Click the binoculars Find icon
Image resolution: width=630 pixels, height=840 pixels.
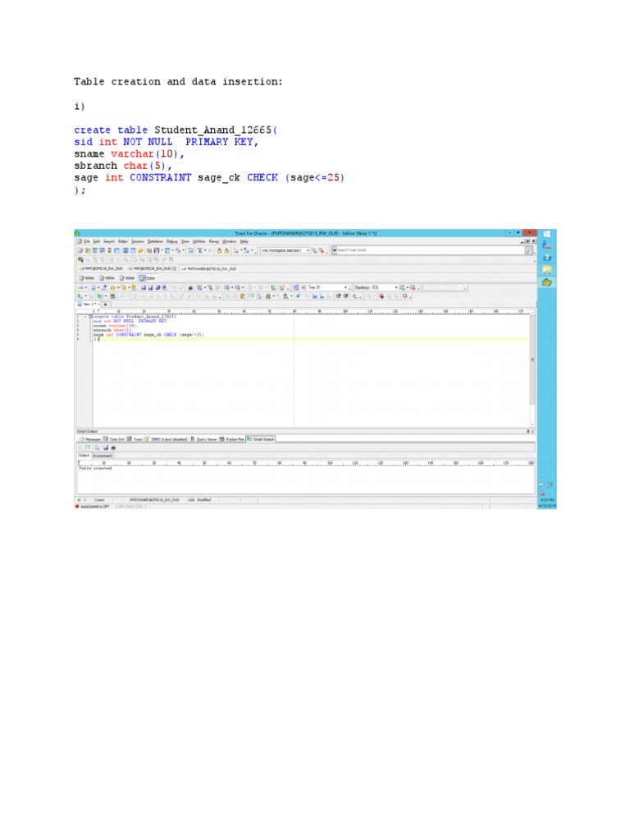[x=268, y=295]
